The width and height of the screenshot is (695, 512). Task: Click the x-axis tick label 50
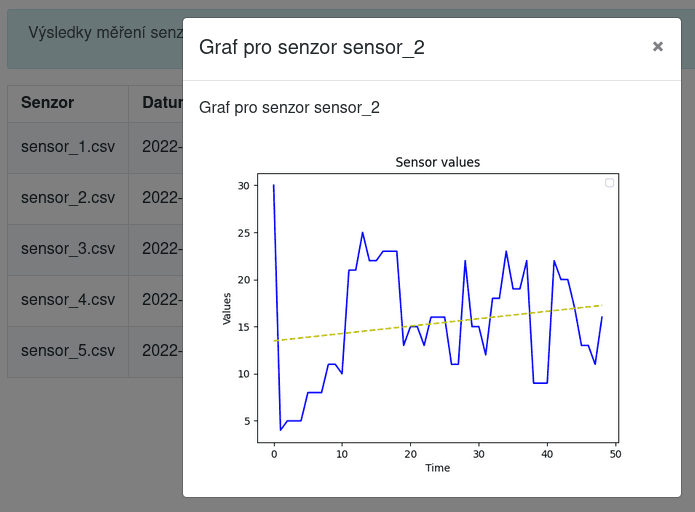[616, 454]
